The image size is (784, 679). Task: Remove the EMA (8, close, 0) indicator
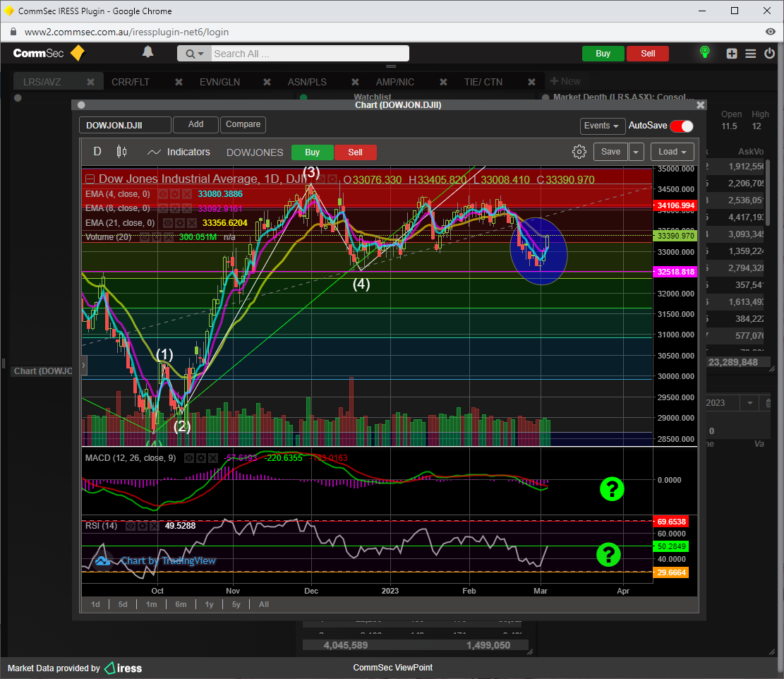pyautogui.click(x=186, y=208)
